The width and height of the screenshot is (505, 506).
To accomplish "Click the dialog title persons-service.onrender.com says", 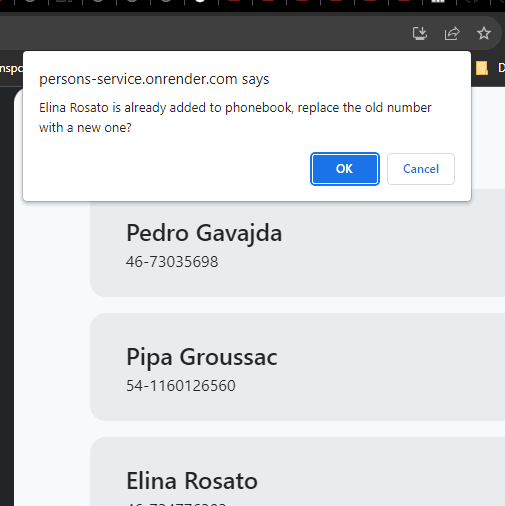I will click(154, 79).
